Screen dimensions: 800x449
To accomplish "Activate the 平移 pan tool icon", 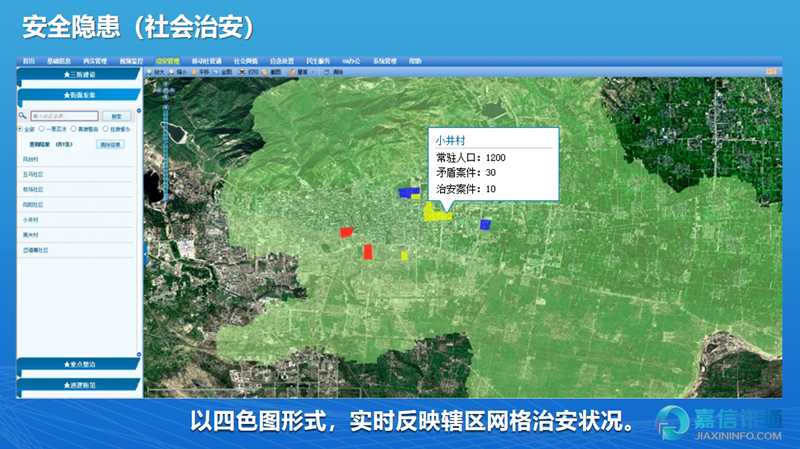I will [x=194, y=72].
